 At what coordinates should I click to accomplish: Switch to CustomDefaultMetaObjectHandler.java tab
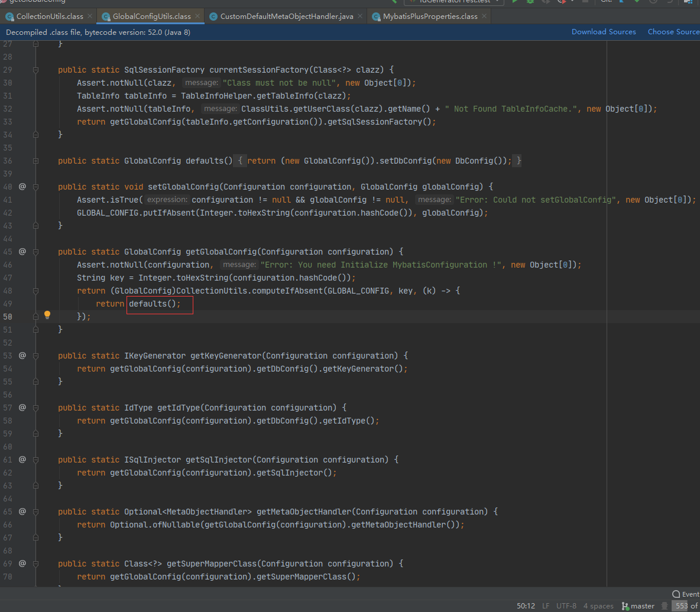click(x=286, y=16)
